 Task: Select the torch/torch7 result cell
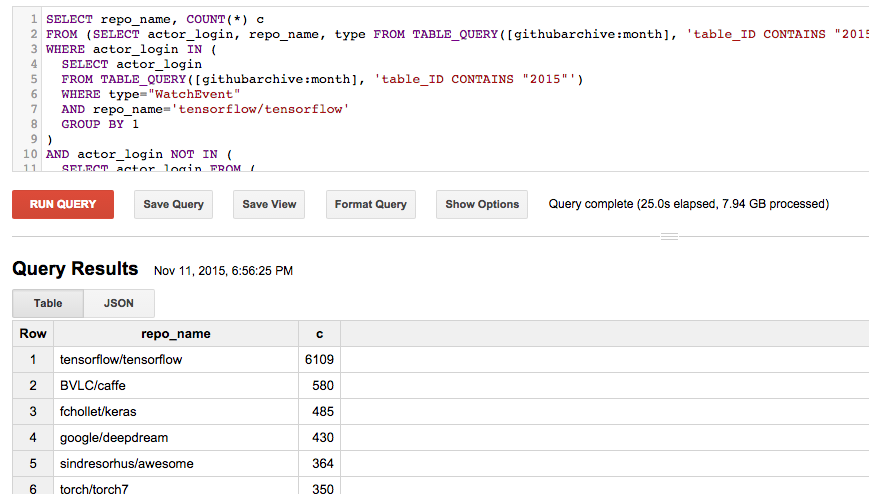[176, 487]
